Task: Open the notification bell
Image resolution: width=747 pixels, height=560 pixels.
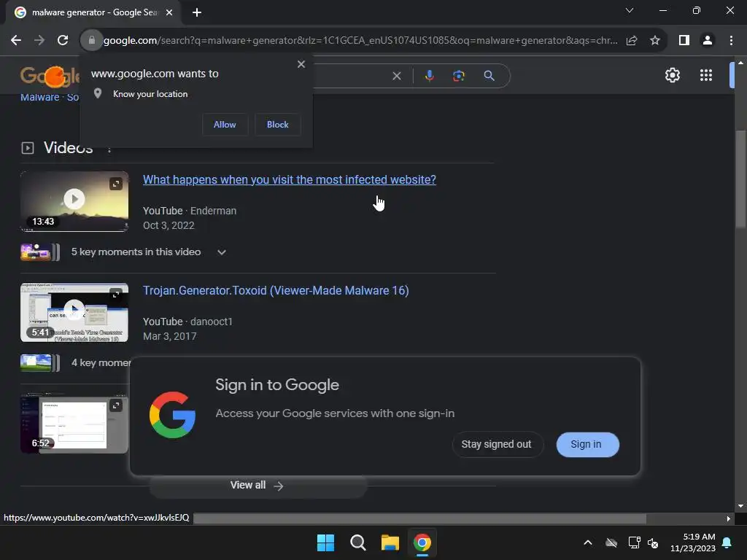Action: coord(727,542)
